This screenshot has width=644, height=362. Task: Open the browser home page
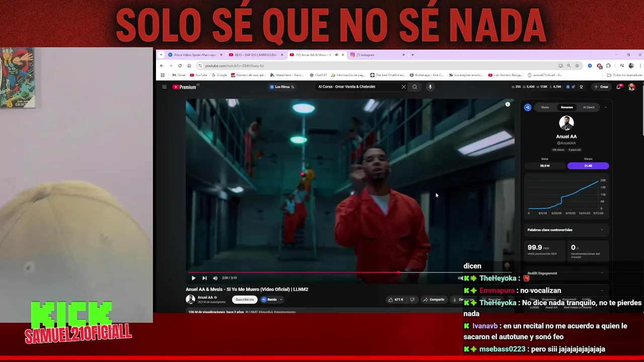coord(189,66)
